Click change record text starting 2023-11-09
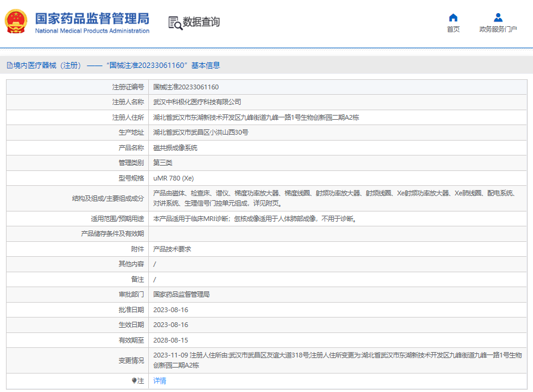The image size is (533, 392). (x=338, y=360)
